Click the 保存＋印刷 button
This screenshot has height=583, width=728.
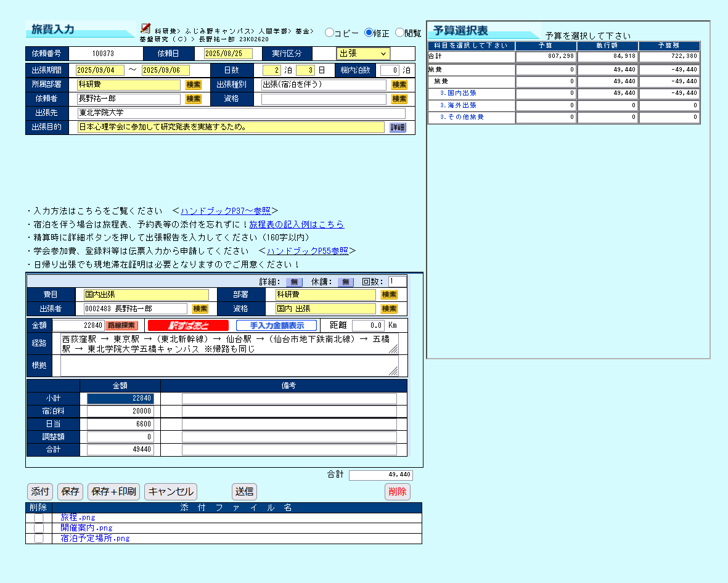tap(113, 492)
